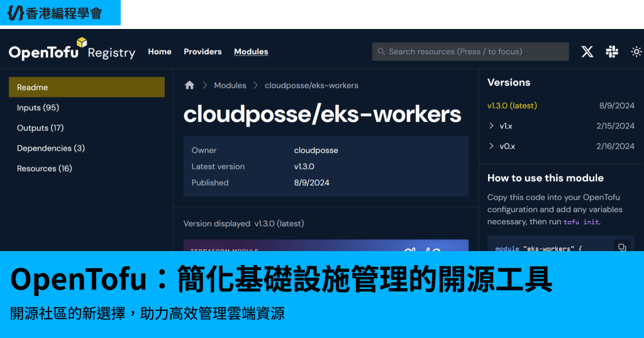
Task: Open Dependencies (3) section
Action: 51,148
